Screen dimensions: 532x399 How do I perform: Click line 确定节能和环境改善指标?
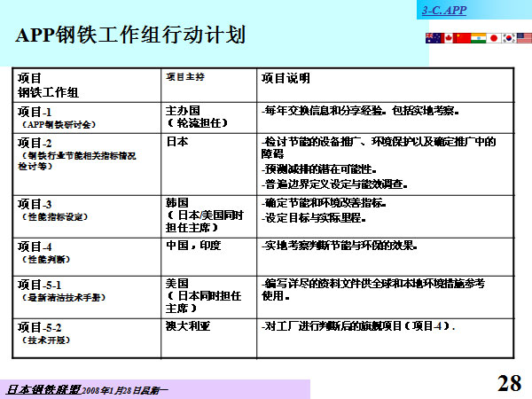pos(324,203)
